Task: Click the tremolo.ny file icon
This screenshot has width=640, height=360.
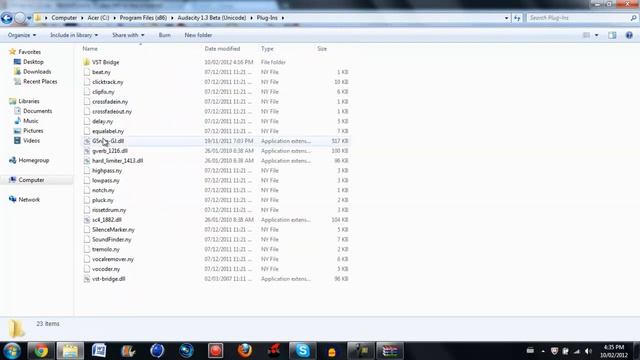Action: 87,249
